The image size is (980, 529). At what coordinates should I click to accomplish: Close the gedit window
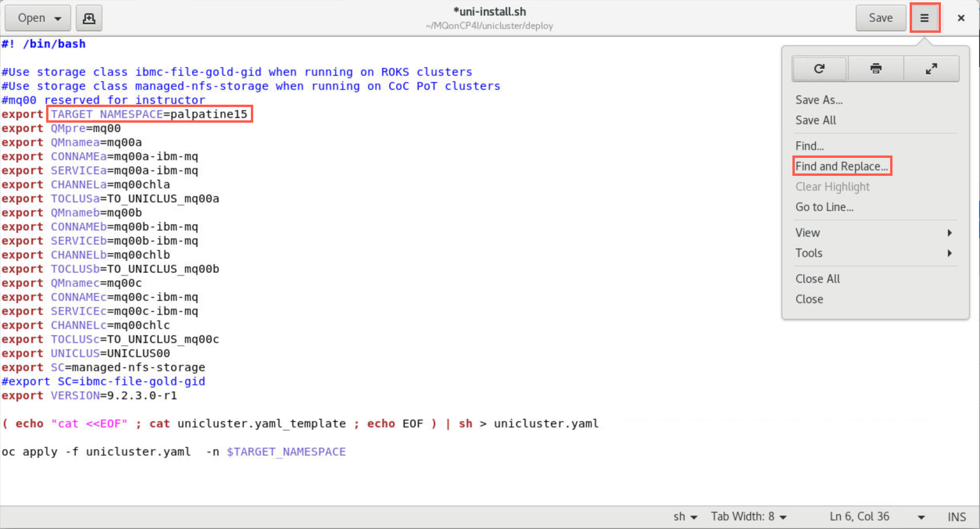pos(961,18)
